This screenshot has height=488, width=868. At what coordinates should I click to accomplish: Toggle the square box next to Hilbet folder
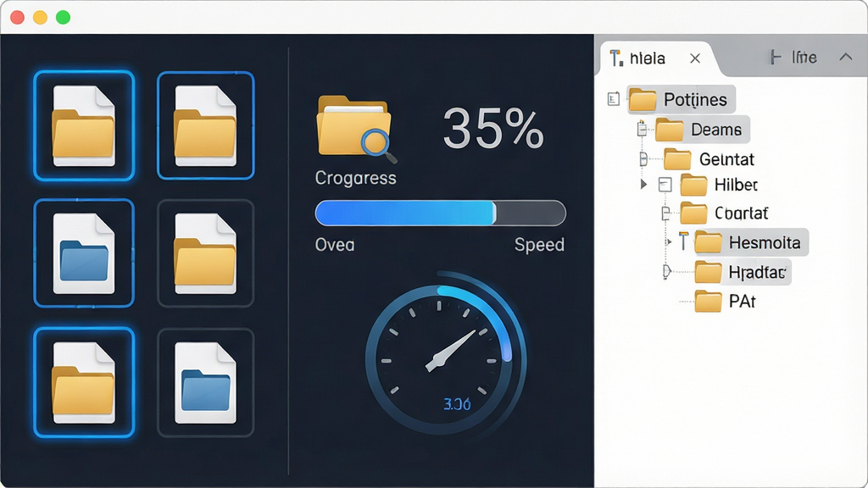pyautogui.click(x=665, y=185)
